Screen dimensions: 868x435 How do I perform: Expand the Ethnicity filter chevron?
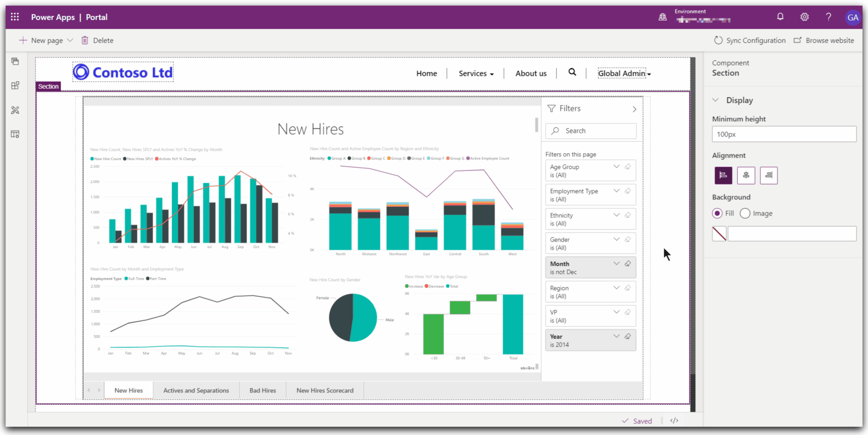tap(617, 215)
